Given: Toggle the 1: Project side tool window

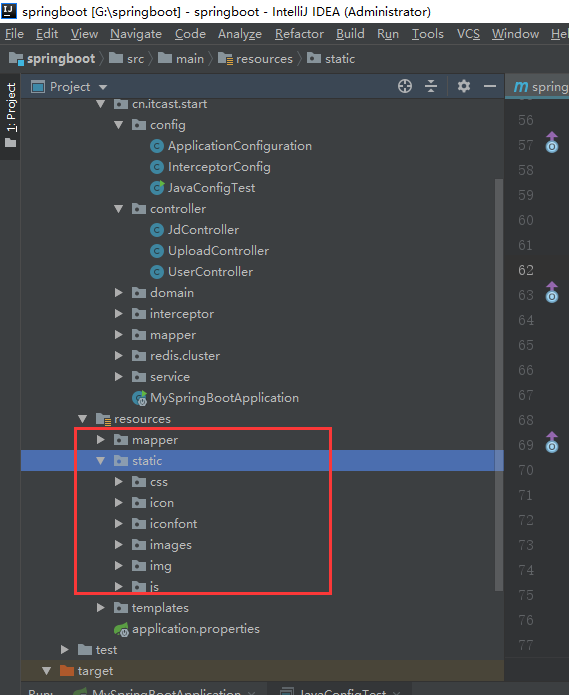Looking at the screenshot, I should pyautogui.click(x=11, y=115).
